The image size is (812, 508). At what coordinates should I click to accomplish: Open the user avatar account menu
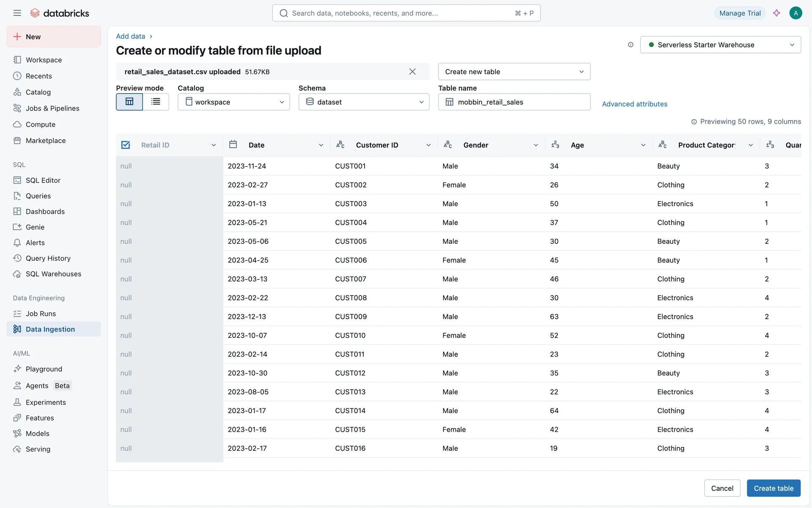click(x=796, y=13)
